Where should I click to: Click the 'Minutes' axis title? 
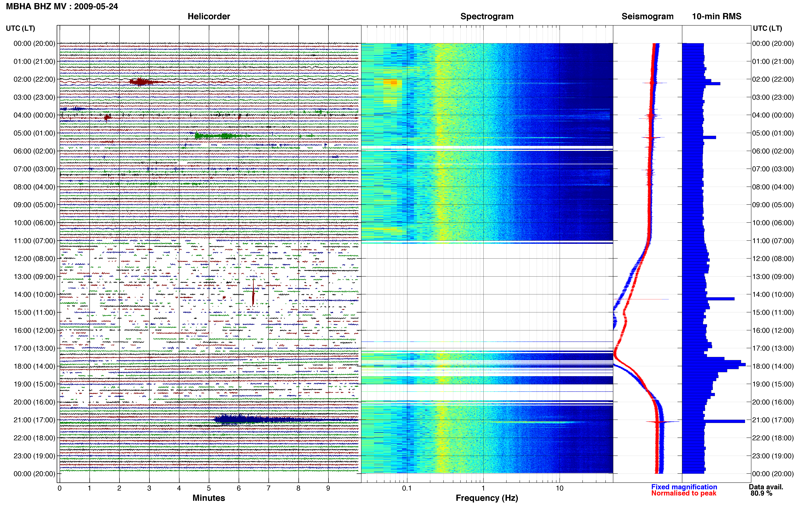click(x=209, y=498)
